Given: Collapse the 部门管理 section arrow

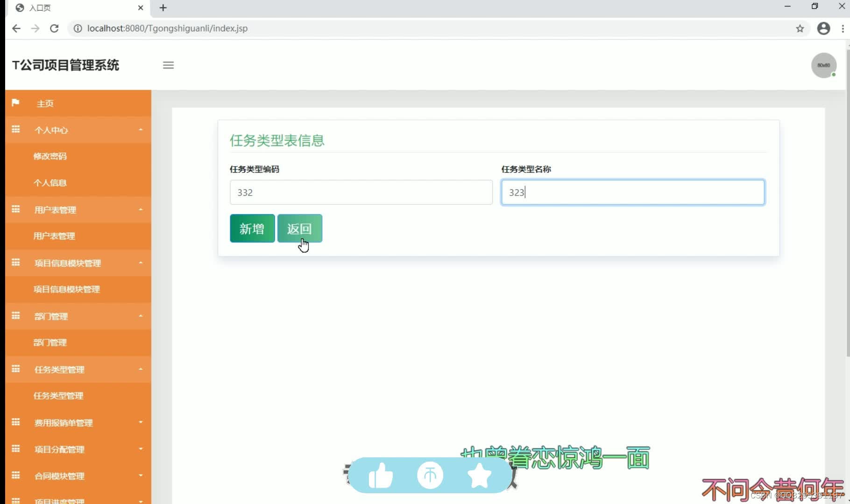Looking at the screenshot, I should coord(141,316).
